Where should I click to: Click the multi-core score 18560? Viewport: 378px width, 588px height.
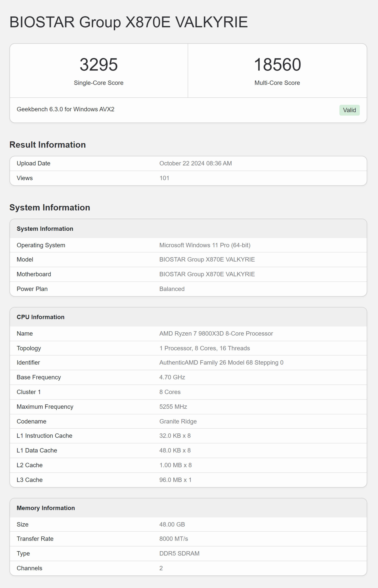277,65
